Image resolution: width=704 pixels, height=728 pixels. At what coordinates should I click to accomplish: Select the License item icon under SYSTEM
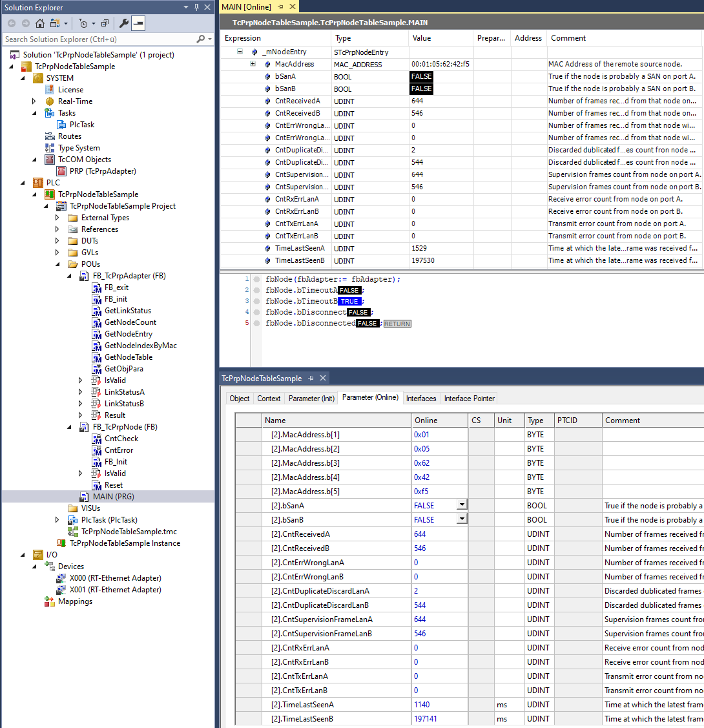click(50, 90)
